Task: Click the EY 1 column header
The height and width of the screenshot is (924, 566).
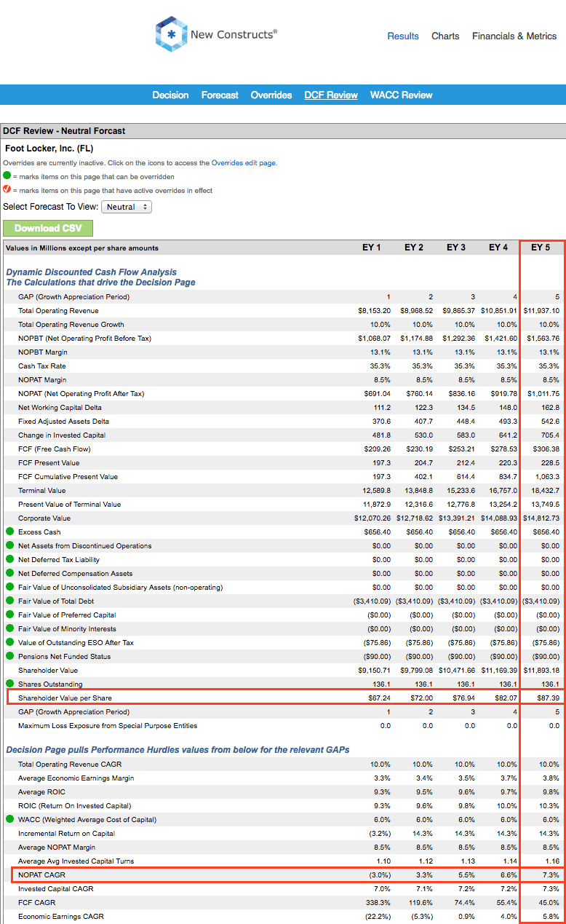Action: click(372, 248)
